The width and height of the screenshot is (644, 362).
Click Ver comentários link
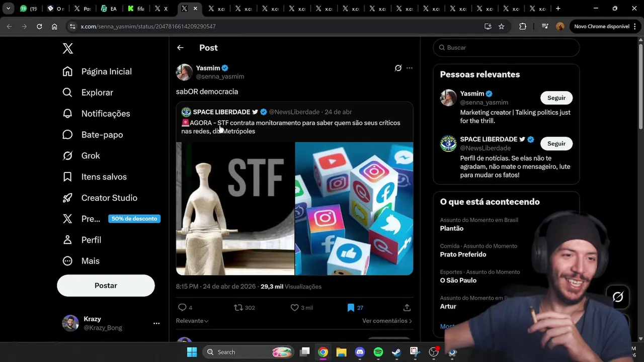pyautogui.click(x=387, y=321)
